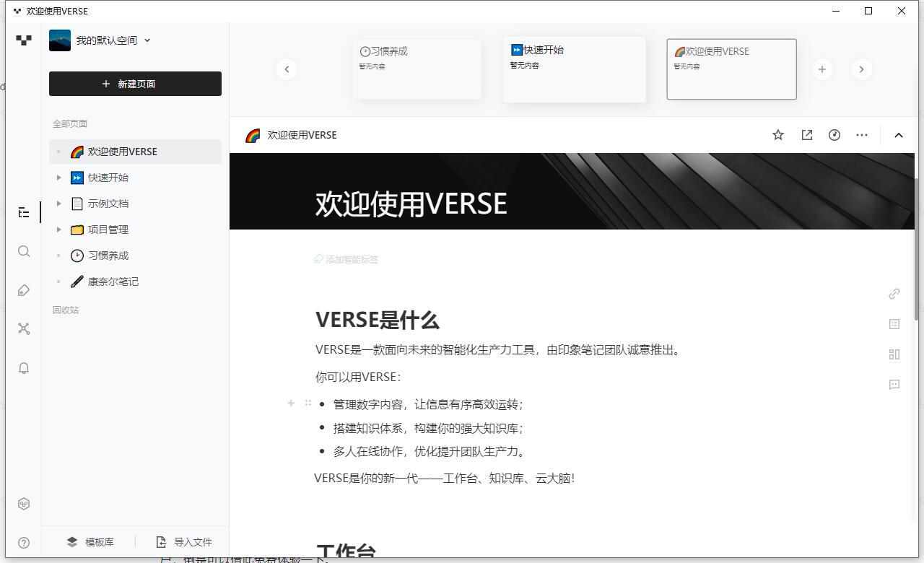Viewport: 924px width, 563px height.
Task: Open the plugins icon at sidebar bottom
Action: [24, 503]
